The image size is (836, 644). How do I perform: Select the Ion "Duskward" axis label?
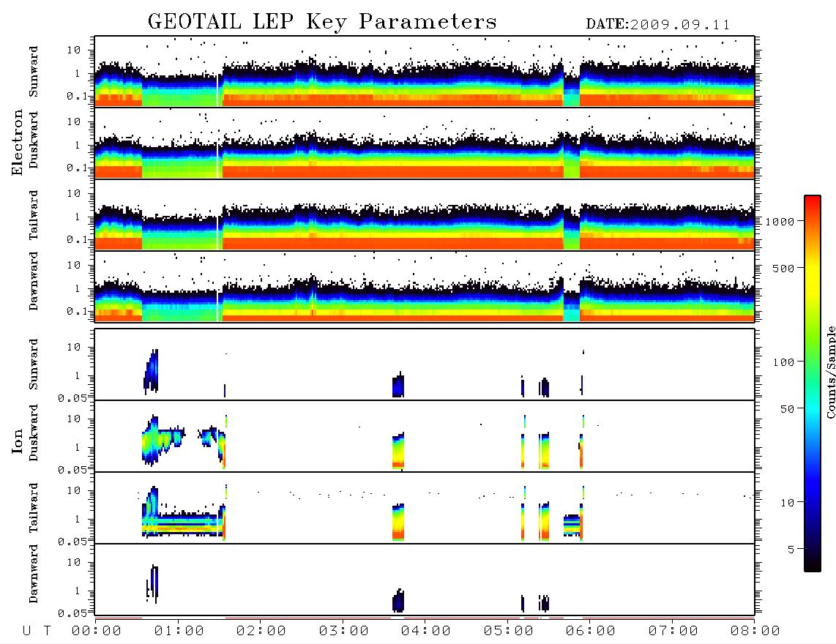34,433
